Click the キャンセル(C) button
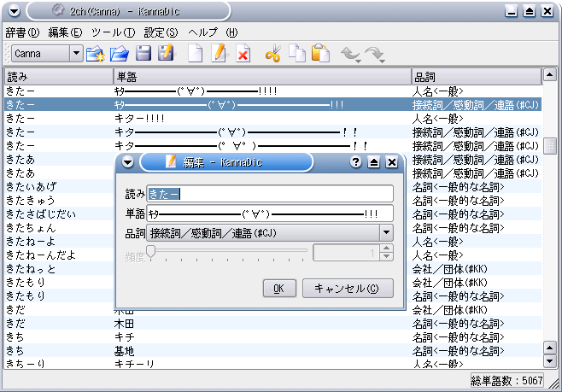Viewport: 562px width, 392px height. [348, 288]
